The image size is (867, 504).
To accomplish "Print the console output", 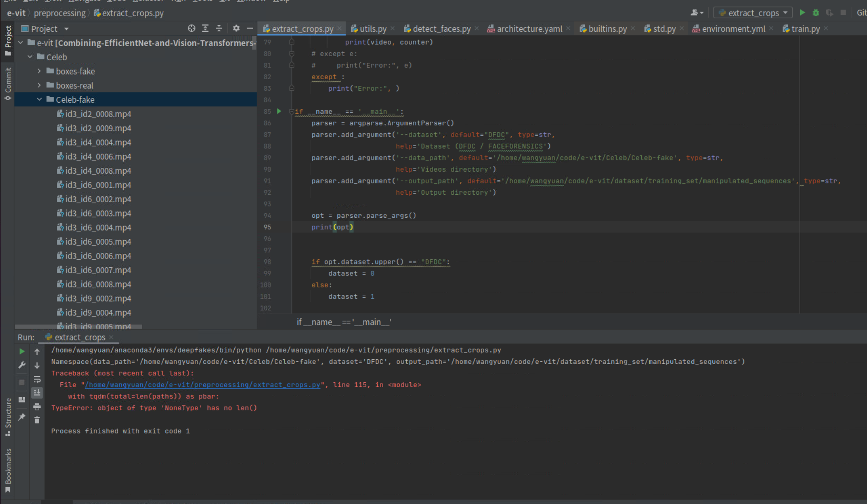I will tap(37, 407).
